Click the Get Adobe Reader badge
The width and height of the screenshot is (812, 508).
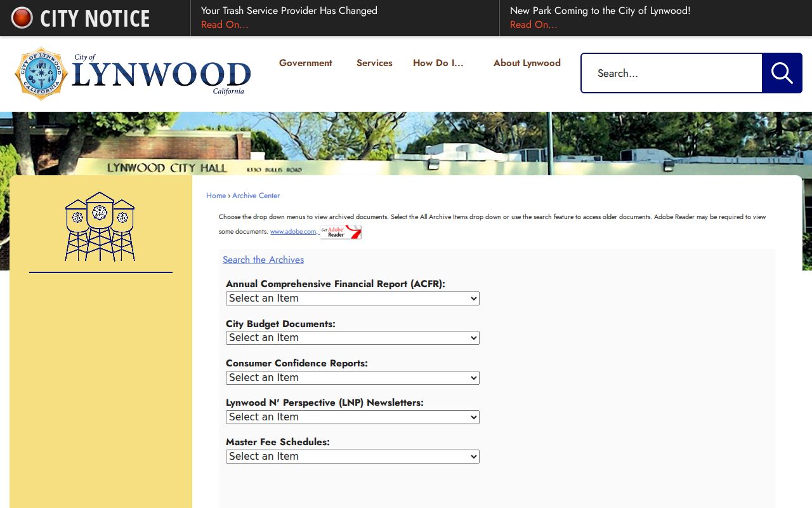pos(341,232)
